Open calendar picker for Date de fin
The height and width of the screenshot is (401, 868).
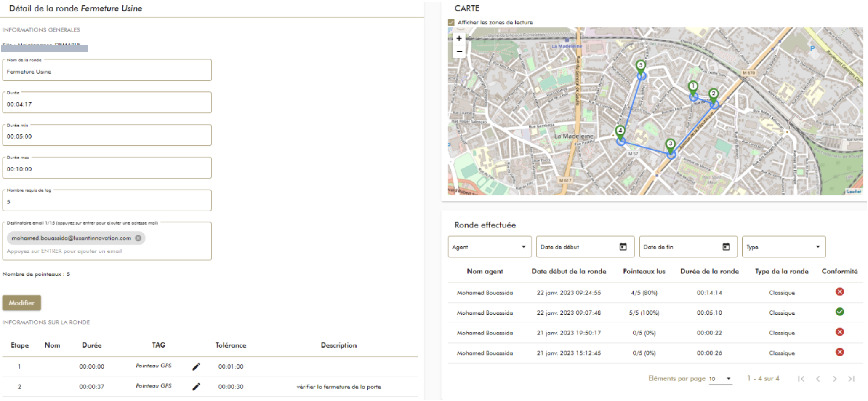tap(726, 247)
